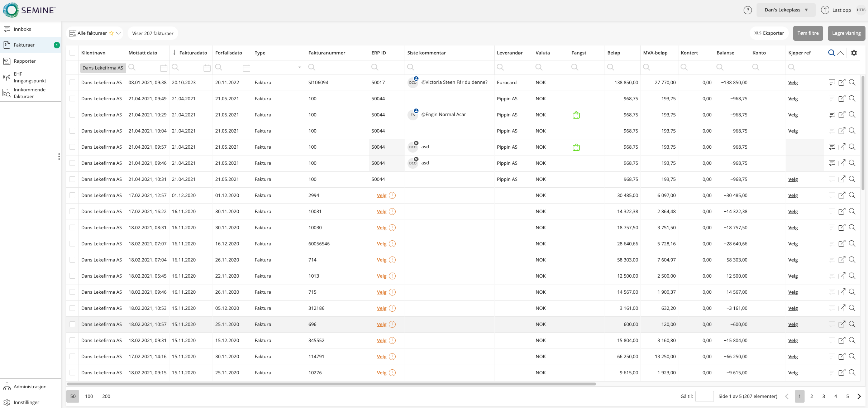Click magnifier preview icon for invoice 10031

click(852, 212)
